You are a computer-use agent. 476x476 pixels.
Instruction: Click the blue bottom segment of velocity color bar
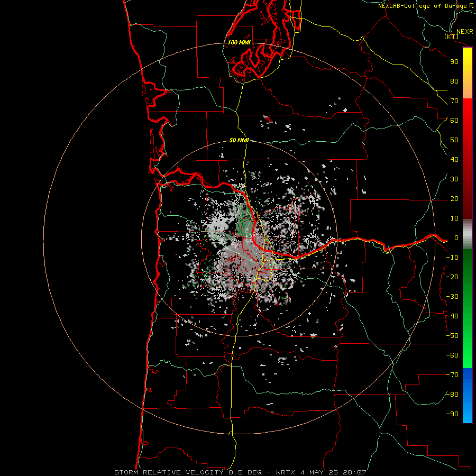(467, 396)
